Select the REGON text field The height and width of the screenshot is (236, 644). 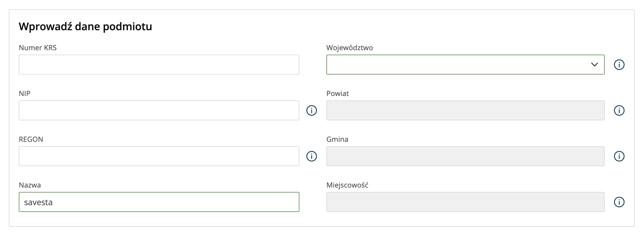pyautogui.click(x=159, y=156)
